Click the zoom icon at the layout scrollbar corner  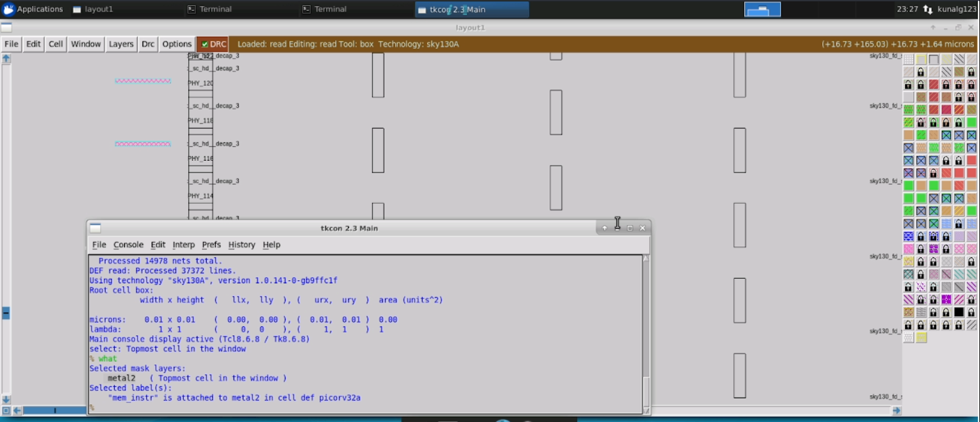pos(6,410)
